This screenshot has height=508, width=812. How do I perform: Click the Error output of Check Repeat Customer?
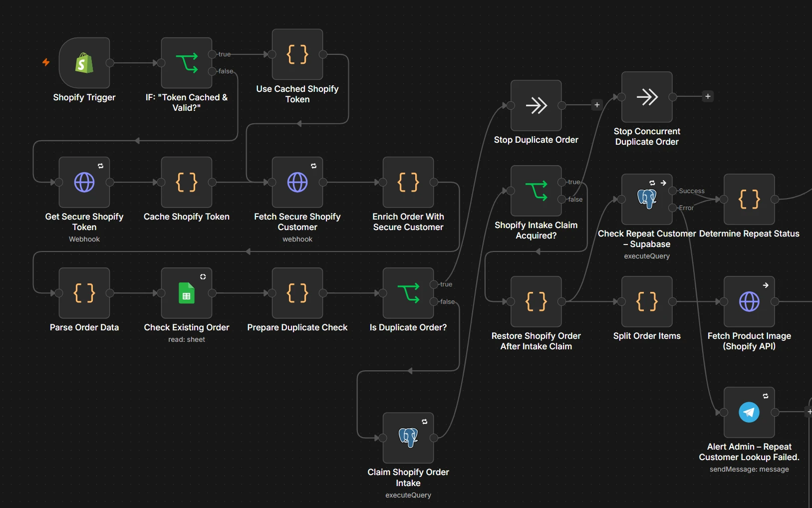tap(672, 208)
